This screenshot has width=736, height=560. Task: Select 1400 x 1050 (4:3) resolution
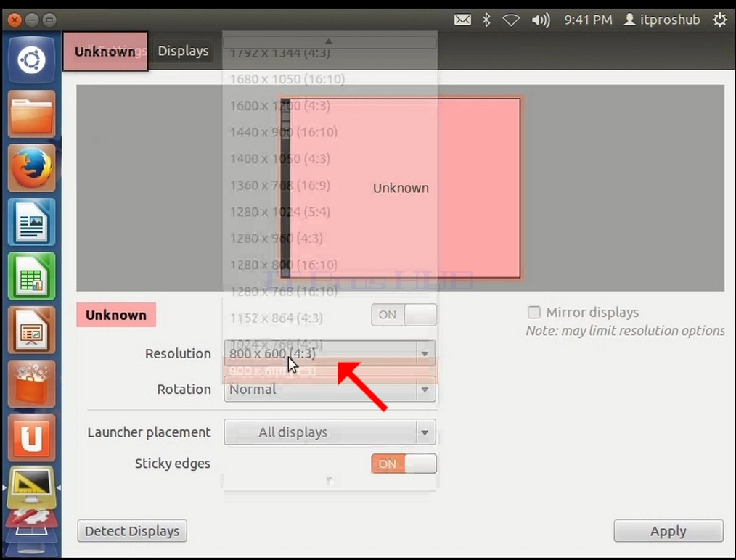[330, 159]
